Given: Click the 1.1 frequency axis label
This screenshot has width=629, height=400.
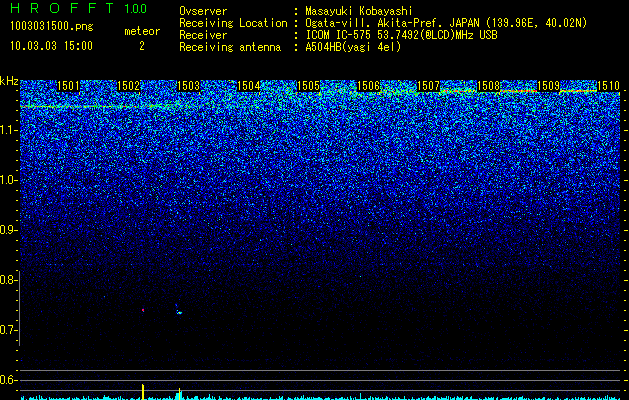Looking at the screenshot, I should (9, 130).
